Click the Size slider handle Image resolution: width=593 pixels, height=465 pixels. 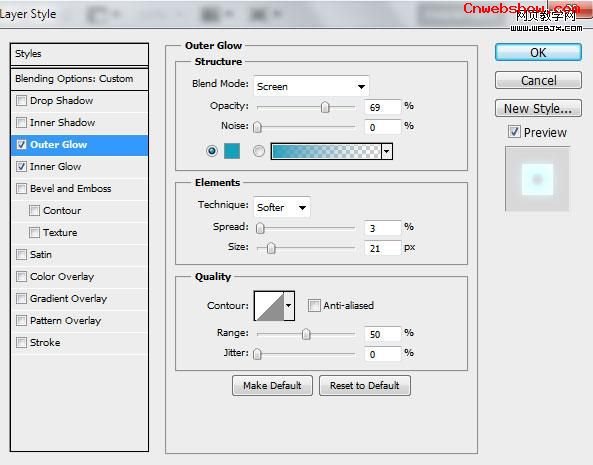[271, 248]
